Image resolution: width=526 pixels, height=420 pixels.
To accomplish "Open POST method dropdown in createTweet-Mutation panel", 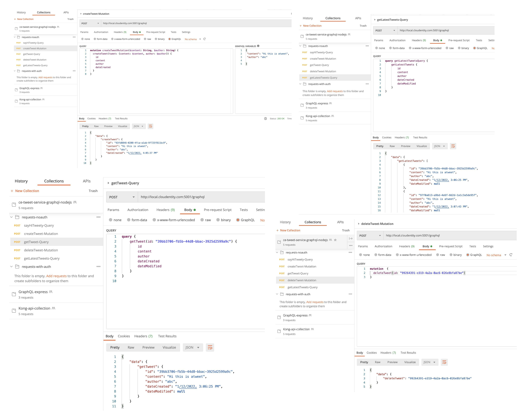I will (90, 23).
